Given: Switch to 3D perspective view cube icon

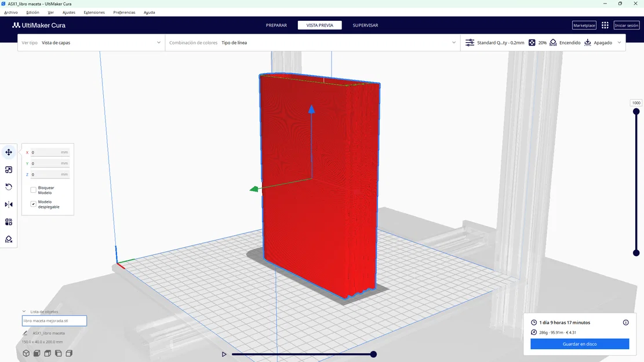Looking at the screenshot, I should point(26,353).
